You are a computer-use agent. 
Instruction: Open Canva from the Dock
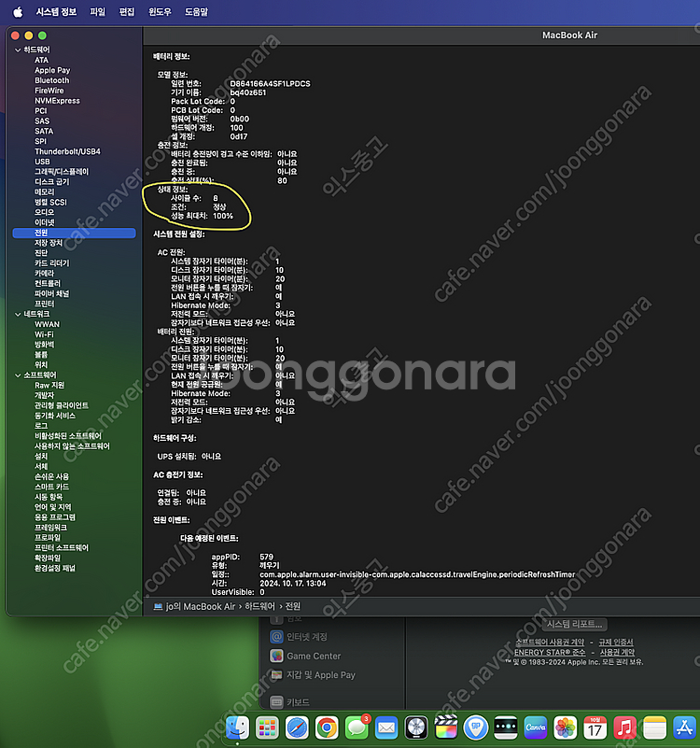536,728
